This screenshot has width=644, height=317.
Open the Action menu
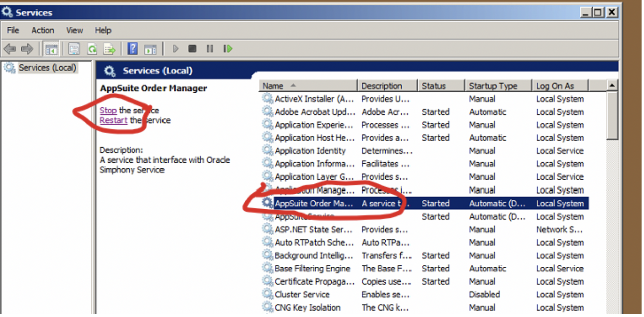[x=42, y=30]
